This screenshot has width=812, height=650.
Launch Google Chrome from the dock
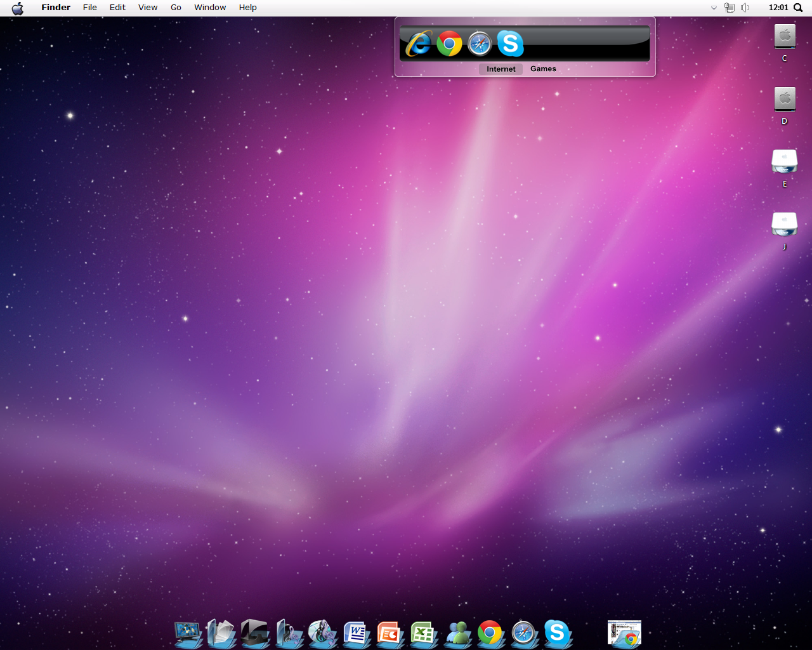[490, 633]
